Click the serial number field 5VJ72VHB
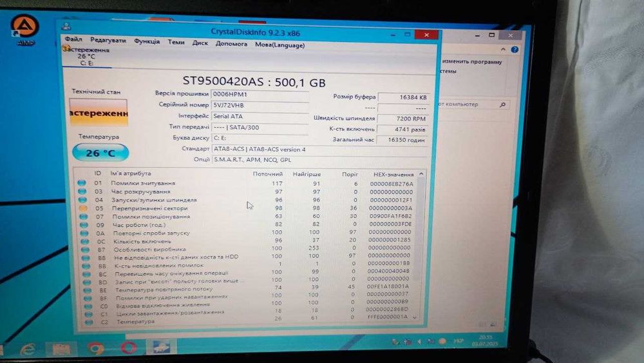Viewport: 644px width, 363px height. 260,105
